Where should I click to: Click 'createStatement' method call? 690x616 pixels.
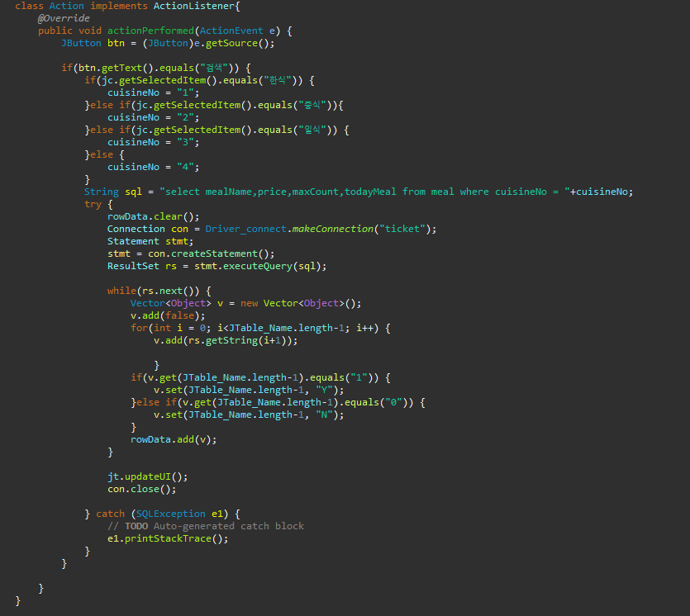(x=214, y=254)
